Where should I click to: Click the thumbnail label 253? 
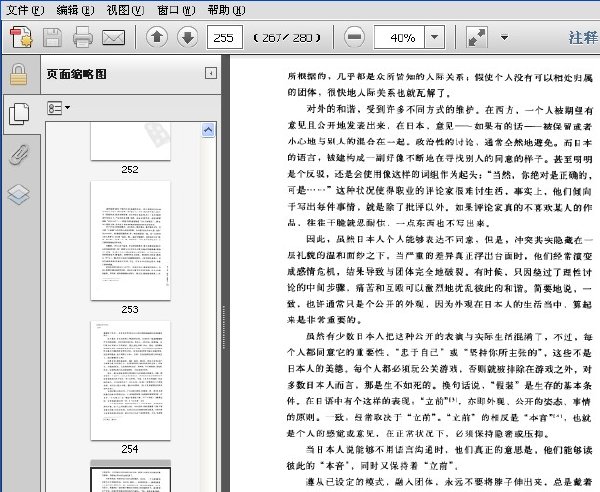pos(130,309)
